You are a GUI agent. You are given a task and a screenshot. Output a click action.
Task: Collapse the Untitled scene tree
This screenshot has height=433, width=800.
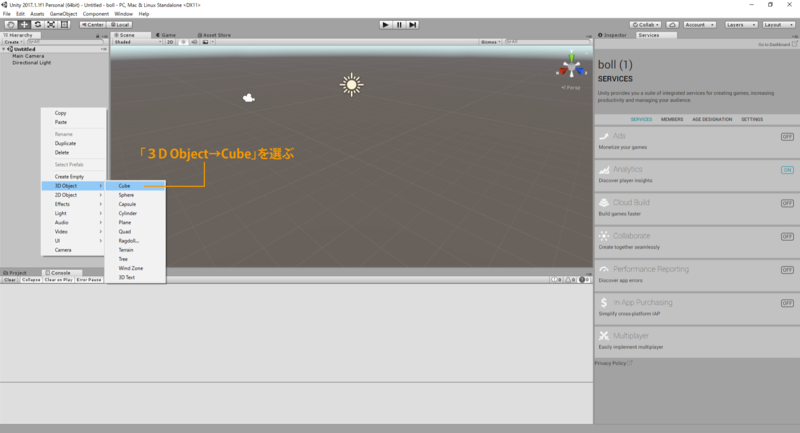4,49
